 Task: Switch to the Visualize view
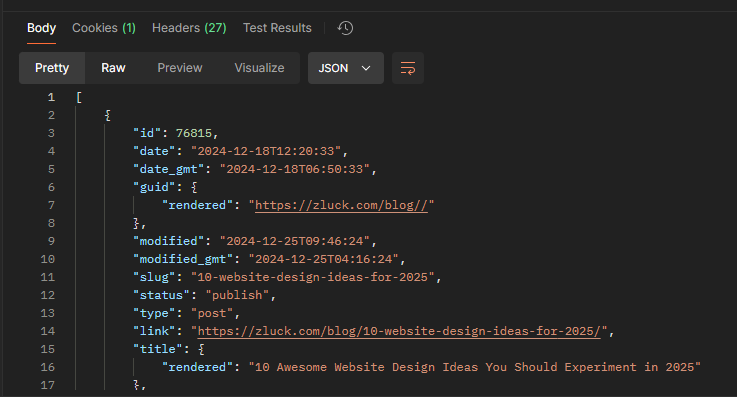click(259, 68)
